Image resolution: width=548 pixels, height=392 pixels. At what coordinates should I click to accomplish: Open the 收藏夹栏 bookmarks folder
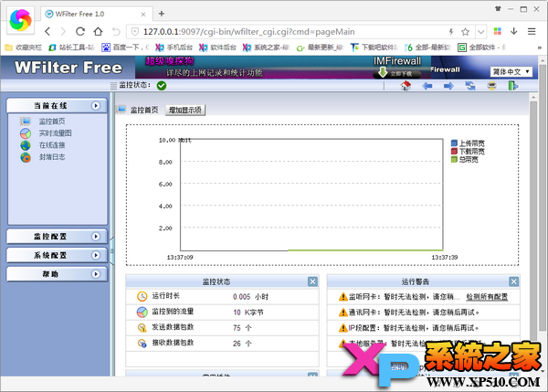(x=24, y=48)
